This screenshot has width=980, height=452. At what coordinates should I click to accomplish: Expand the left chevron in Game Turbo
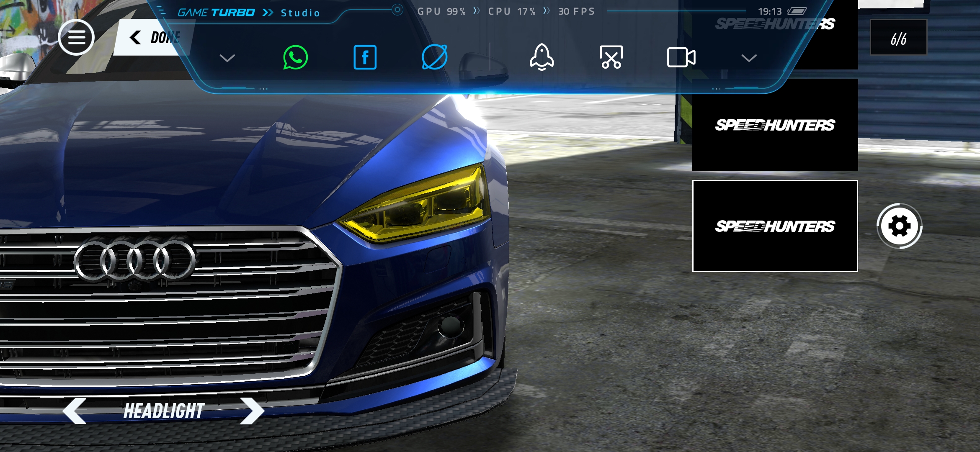[x=227, y=58]
